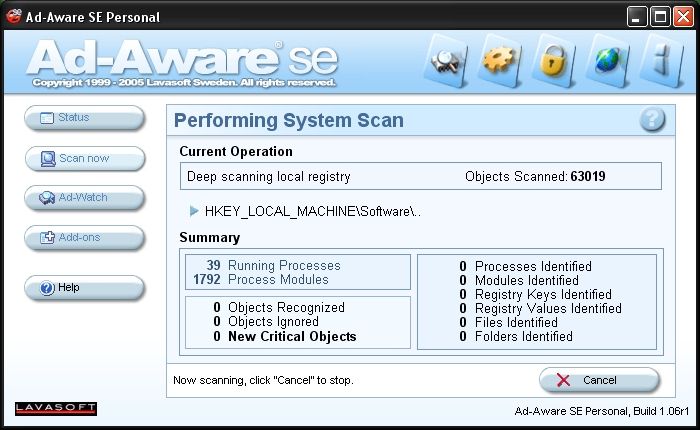
Task: Click the 'Objects Recognized' row
Action: pyautogui.click(x=279, y=307)
